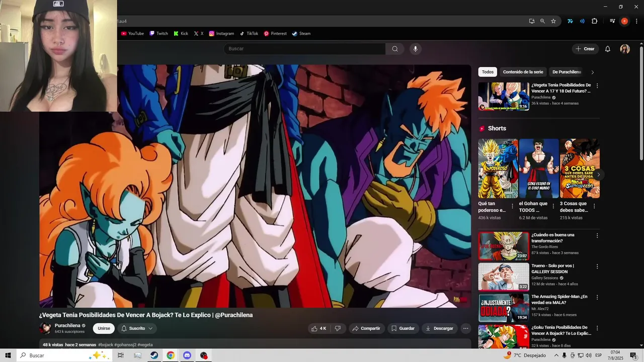The width and height of the screenshot is (644, 362).
Task: Open the TikTok bookmark
Action: [x=249, y=34]
